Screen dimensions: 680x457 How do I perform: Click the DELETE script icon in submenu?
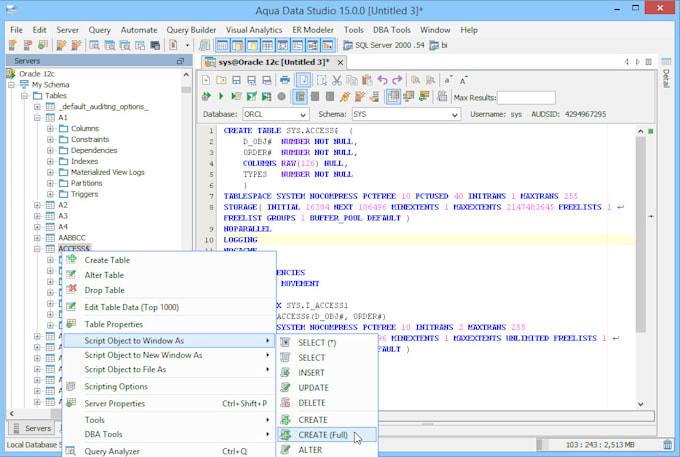[x=286, y=403]
